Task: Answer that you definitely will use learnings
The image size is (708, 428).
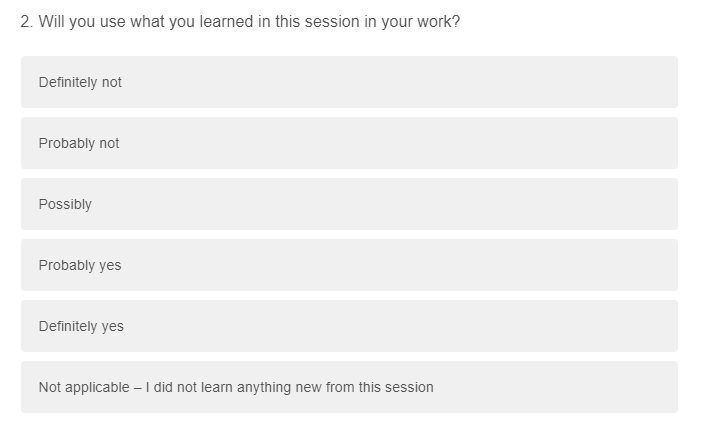Action: pos(349,326)
